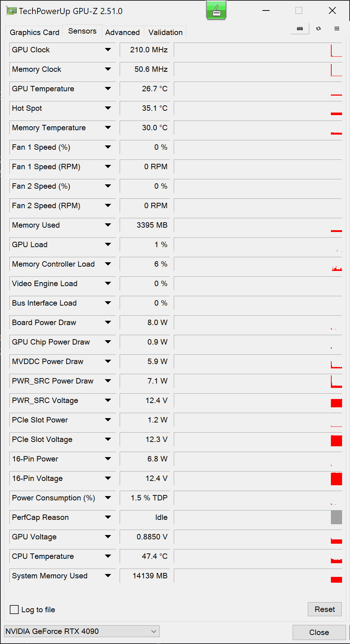Click the Close button at bottom
350x644 pixels.
(319, 632)
